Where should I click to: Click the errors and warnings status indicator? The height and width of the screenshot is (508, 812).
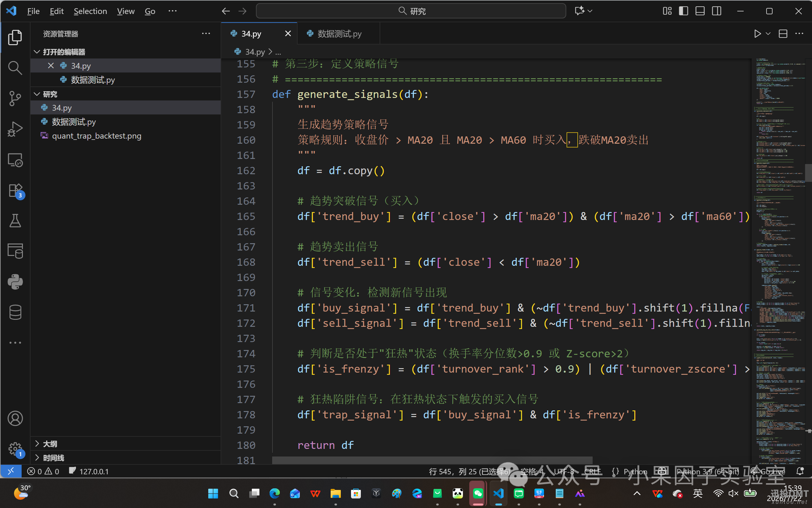point(43,471)
